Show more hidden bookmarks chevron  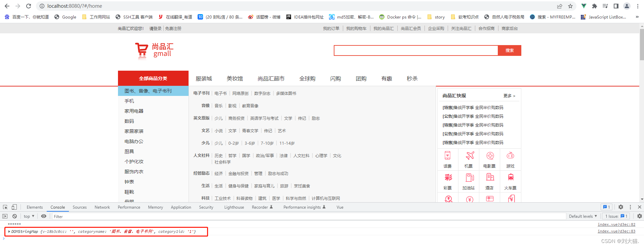click(637, 17)
